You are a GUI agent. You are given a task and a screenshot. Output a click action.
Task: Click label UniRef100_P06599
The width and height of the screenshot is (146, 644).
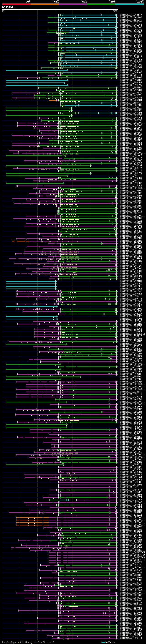131,120
